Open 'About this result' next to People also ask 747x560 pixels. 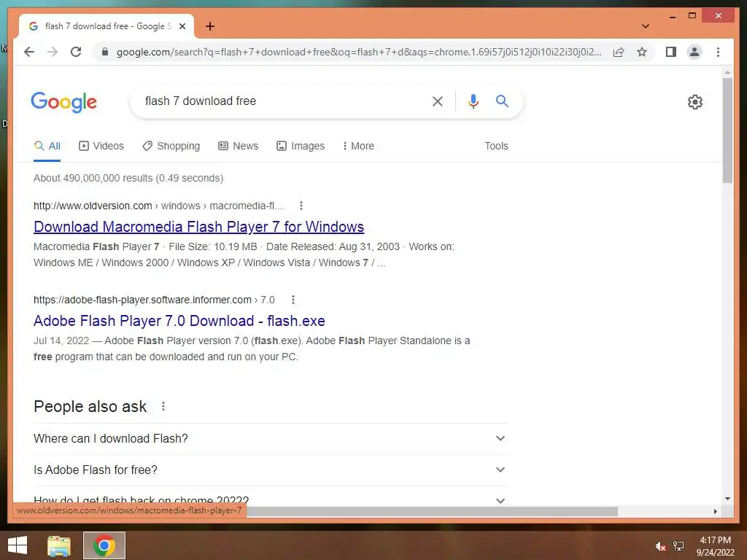[163, 406]
